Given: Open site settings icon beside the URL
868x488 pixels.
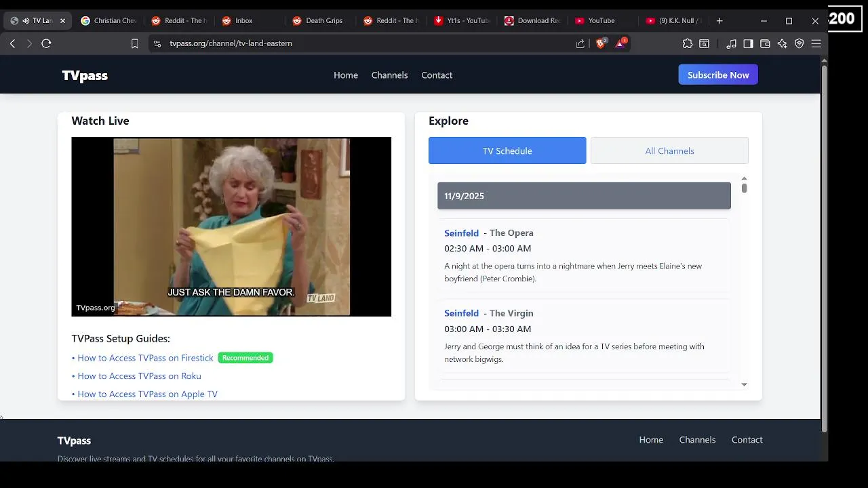Looking at the screenshot, I should pyautogui.click(x=157, y=43).
